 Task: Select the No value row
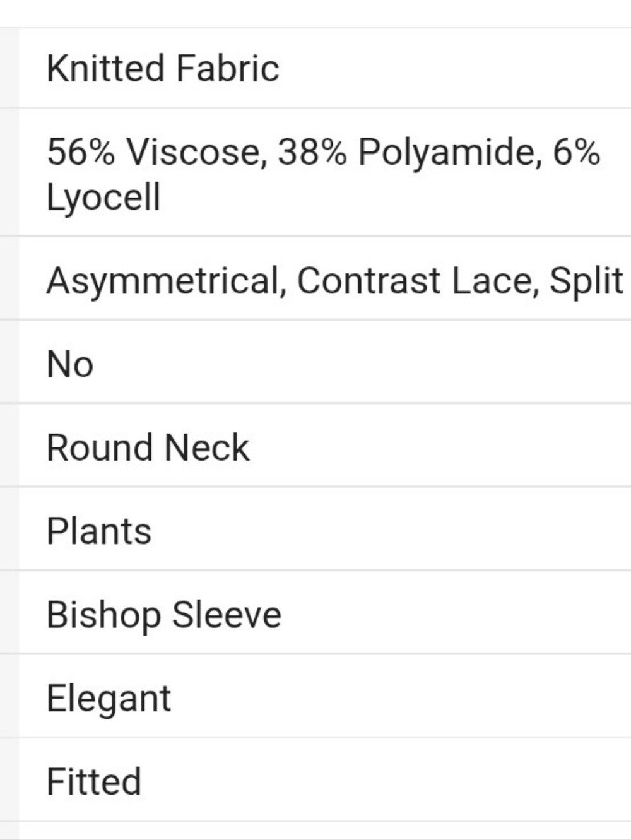point(325,363)
